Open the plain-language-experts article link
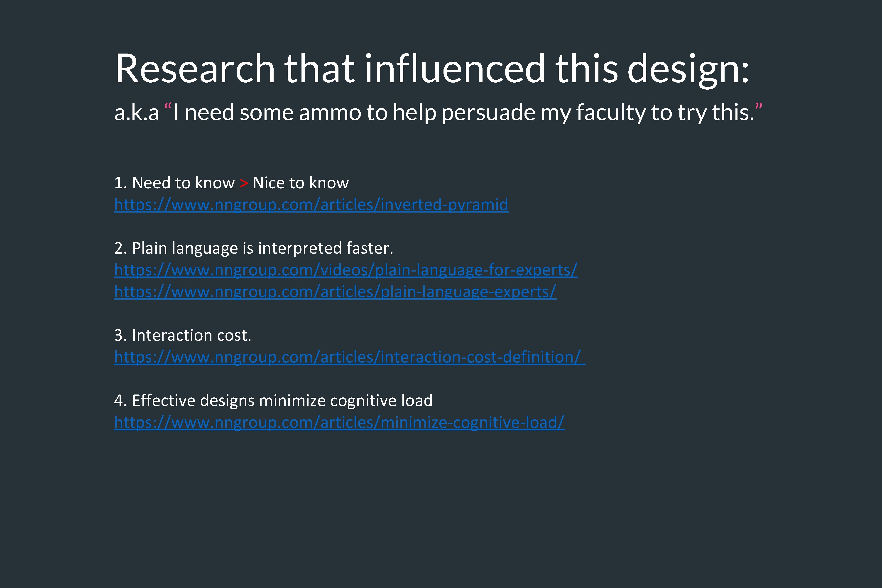 tap(335, 292)
